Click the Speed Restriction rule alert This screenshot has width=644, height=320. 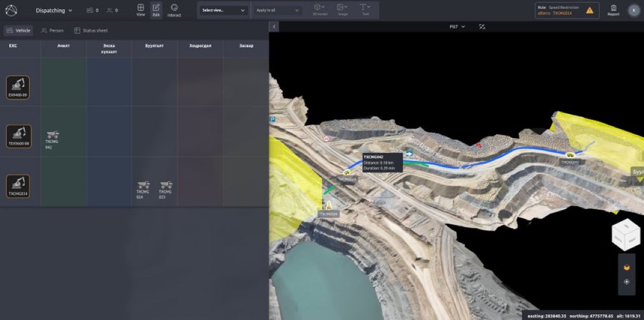(567, 10)
